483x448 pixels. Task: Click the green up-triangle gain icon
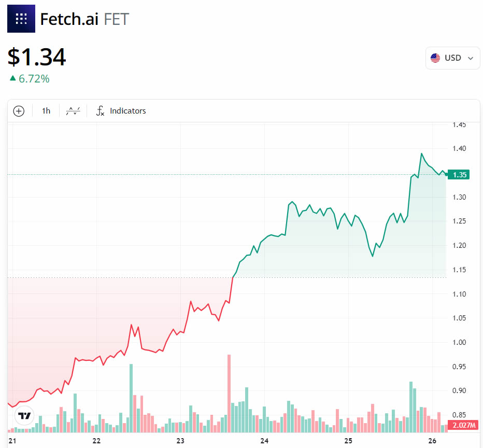[x=12, y=79]
